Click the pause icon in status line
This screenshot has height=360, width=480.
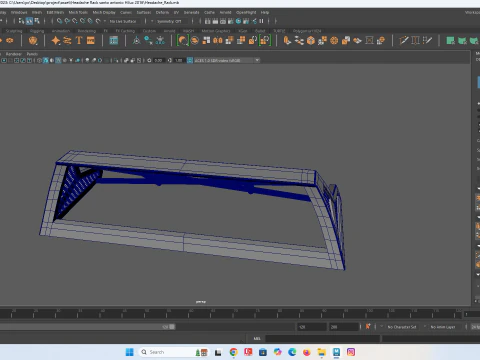click(261, 21)
